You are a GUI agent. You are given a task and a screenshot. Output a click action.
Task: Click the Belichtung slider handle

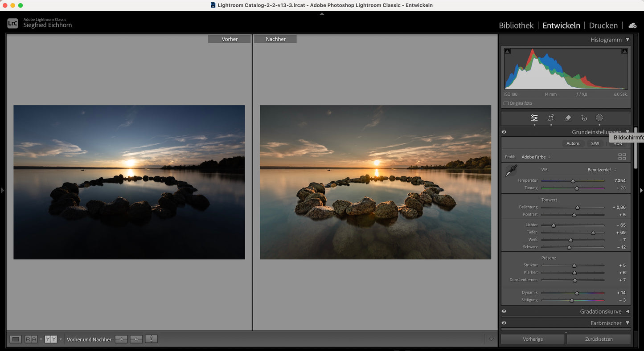click(x=578, y=208)
